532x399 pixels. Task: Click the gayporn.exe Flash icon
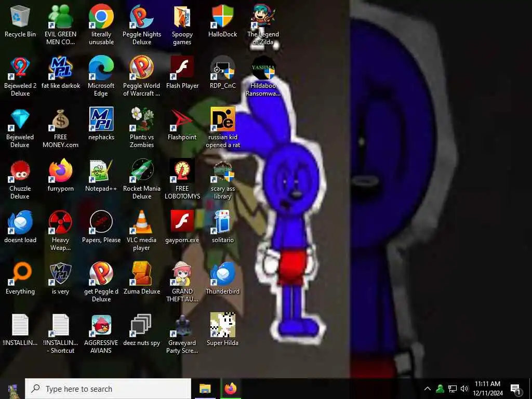[182, 222]
